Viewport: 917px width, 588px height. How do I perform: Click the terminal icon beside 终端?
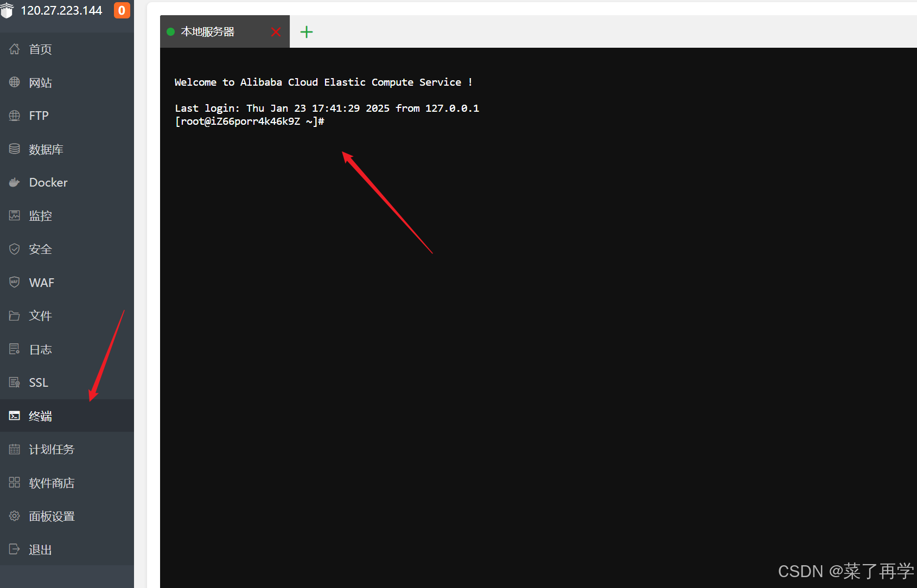pos(15,416)
